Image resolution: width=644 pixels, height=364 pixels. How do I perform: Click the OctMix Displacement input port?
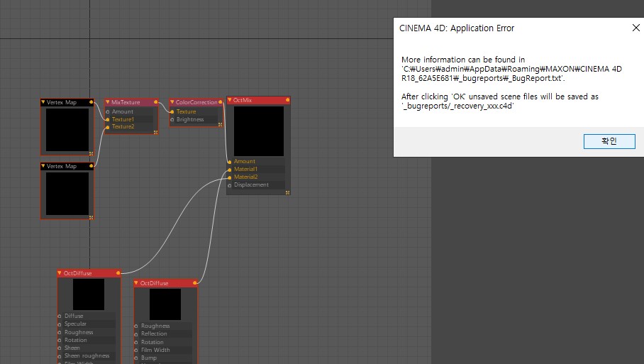(x=230, y=185)
